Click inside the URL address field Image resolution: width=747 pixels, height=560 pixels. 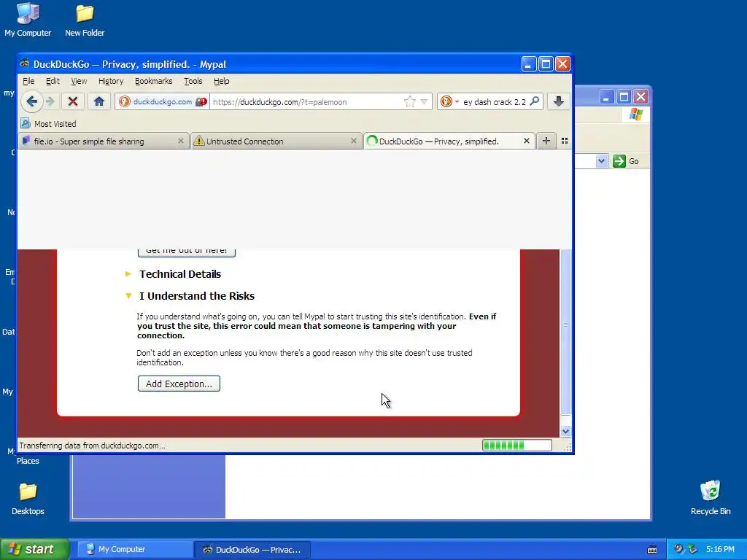[305, 102]
